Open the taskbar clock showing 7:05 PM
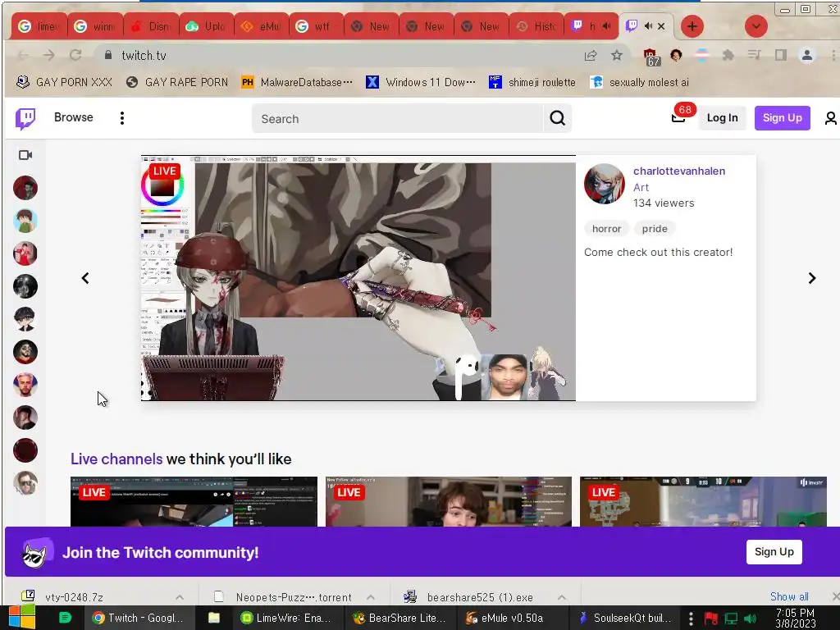This screenshot has height=630, width=840. pyautogui.click(x=795, y=619)
